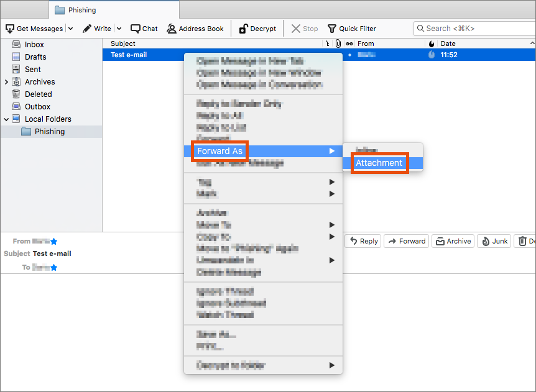Click the Reply button
The width and height of the screenshot is (536, 392).
(363, 241)
